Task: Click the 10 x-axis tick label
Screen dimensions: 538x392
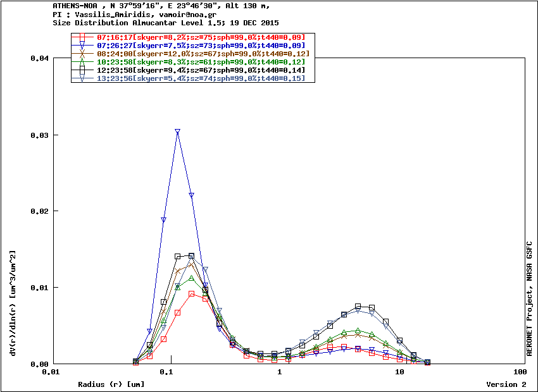Action: 399,372
